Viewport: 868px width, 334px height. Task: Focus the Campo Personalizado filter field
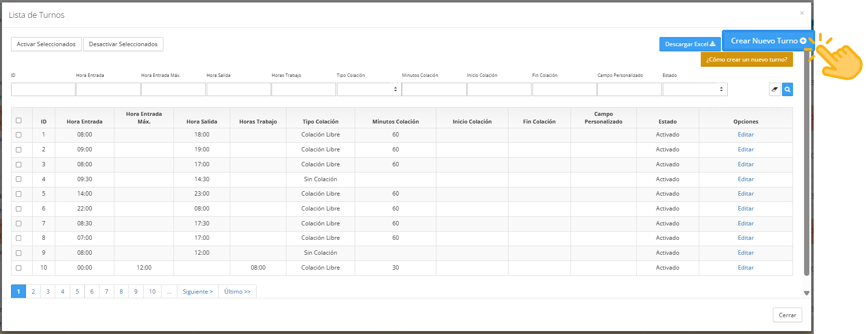pos(630,89)
